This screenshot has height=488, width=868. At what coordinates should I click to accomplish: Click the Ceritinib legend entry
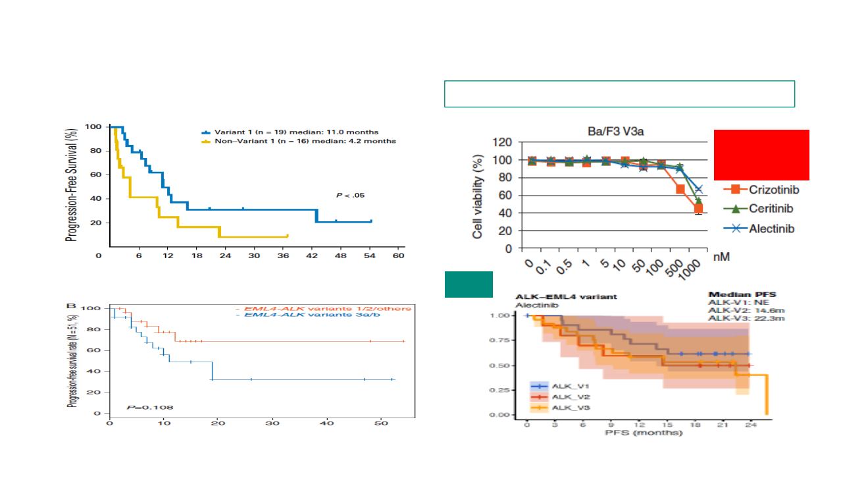[x=759, y=209]
